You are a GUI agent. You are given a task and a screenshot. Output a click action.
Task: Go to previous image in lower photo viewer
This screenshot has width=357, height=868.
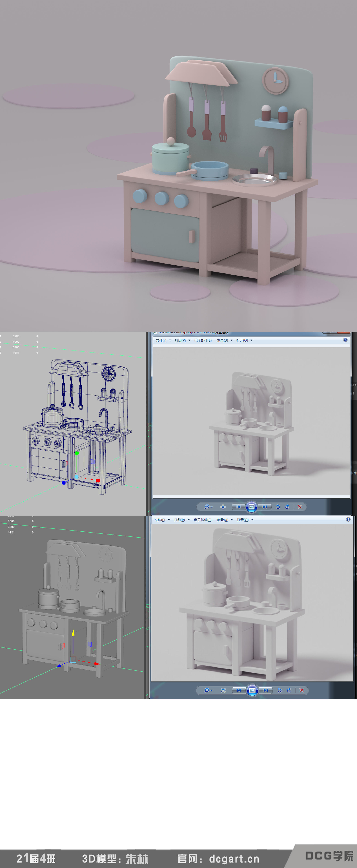(x=239, y=690)
